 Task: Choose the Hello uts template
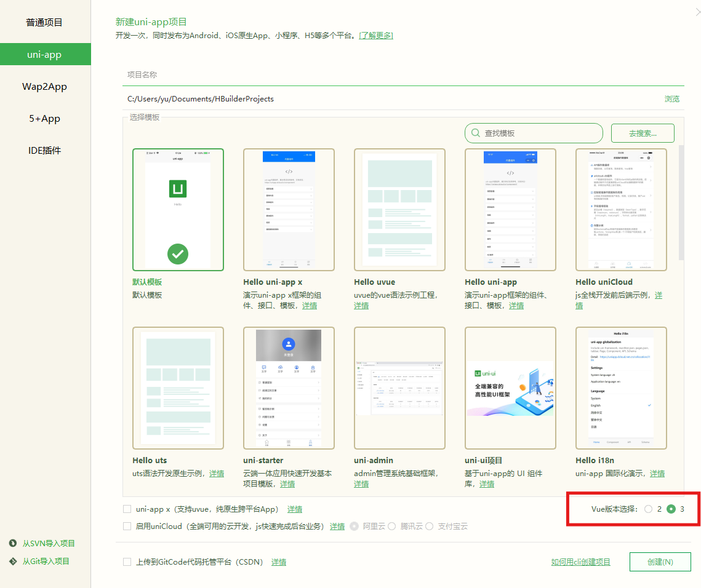coord(178,388)
